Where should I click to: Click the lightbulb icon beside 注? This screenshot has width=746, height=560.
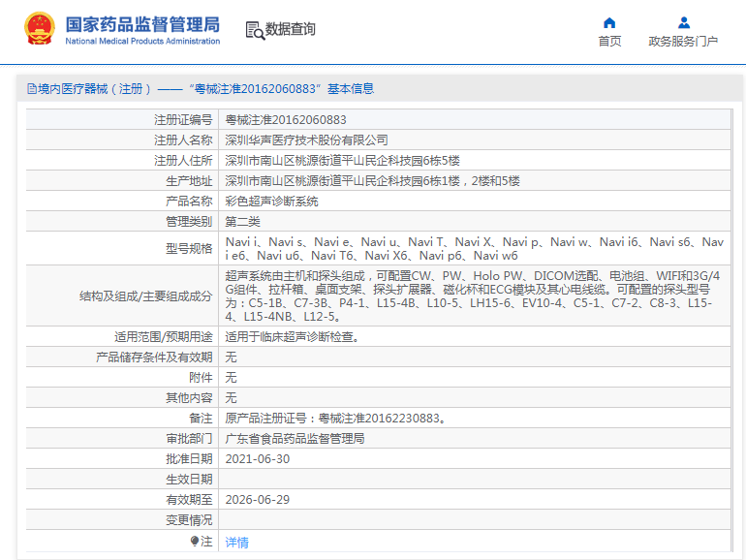[194, 541]
